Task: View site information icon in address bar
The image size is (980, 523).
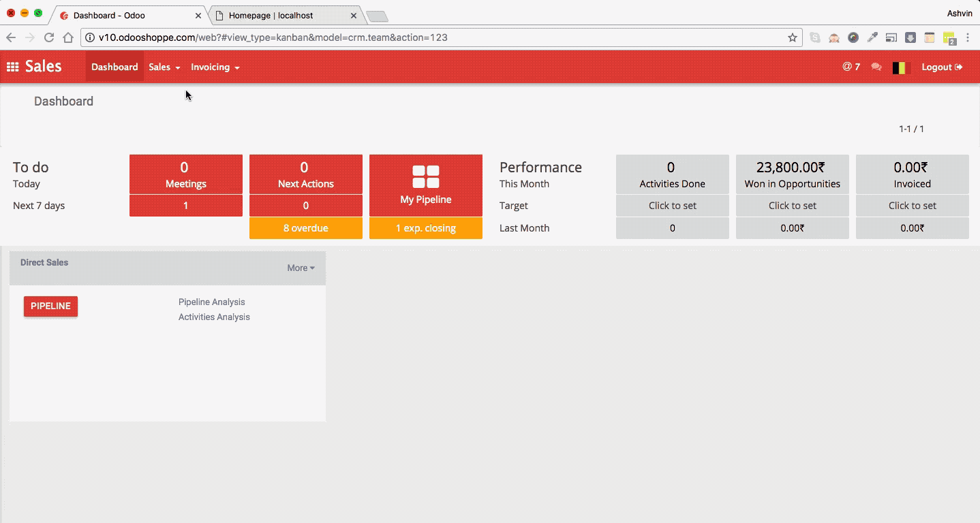Action: click(90, 37)
